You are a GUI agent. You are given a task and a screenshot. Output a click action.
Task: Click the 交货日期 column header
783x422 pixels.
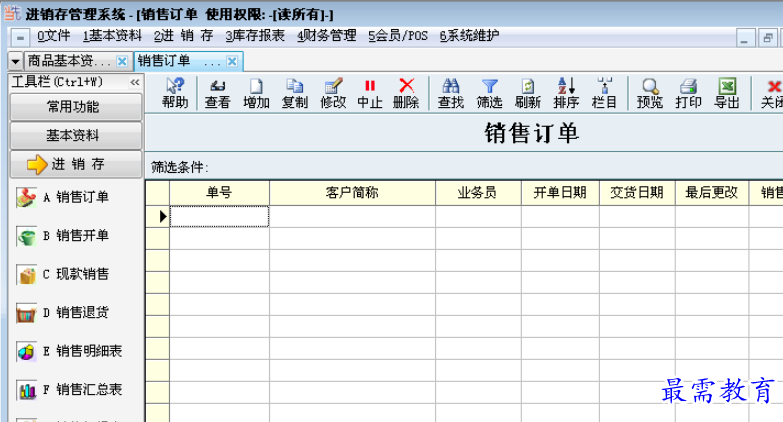[637, 193]
